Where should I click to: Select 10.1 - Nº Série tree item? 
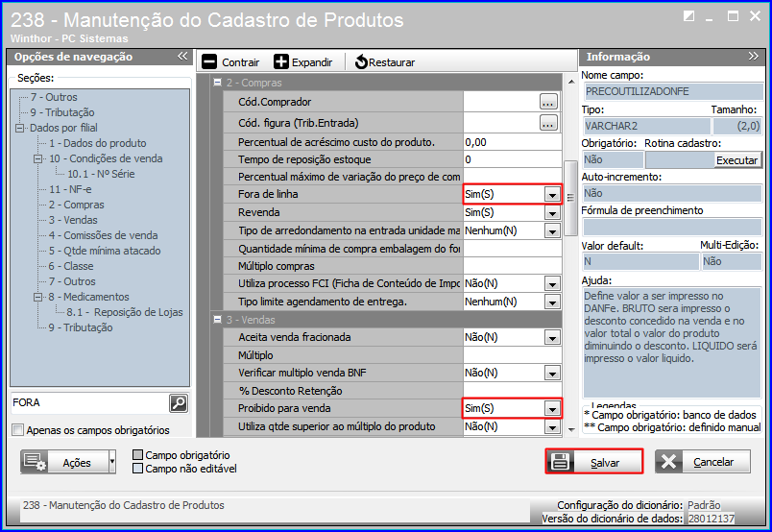101,174
